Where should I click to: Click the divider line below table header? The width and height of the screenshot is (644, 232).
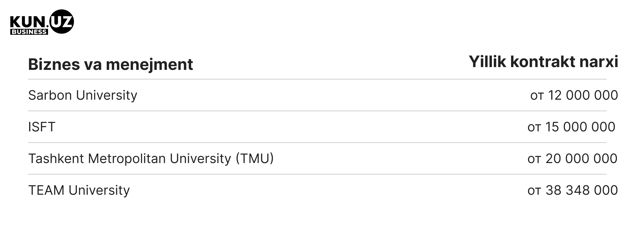click(317, 79)
